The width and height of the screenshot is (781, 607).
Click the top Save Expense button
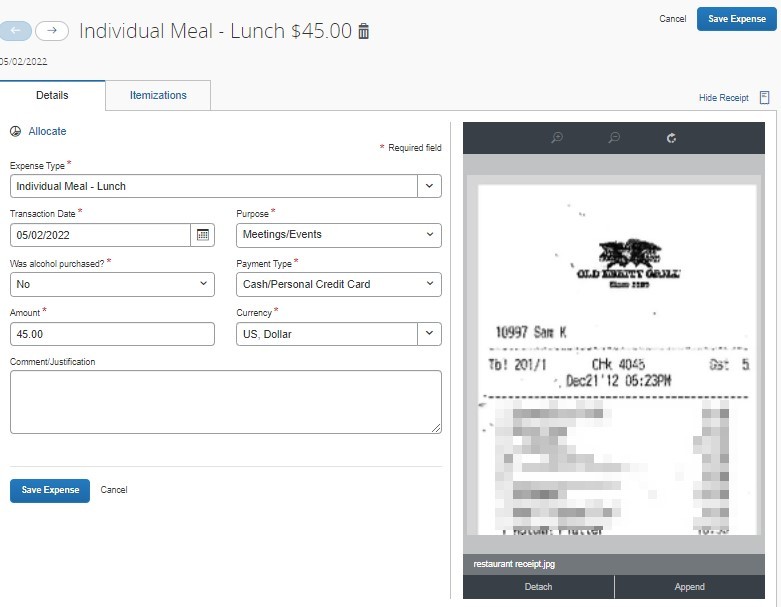coord(737,19)
